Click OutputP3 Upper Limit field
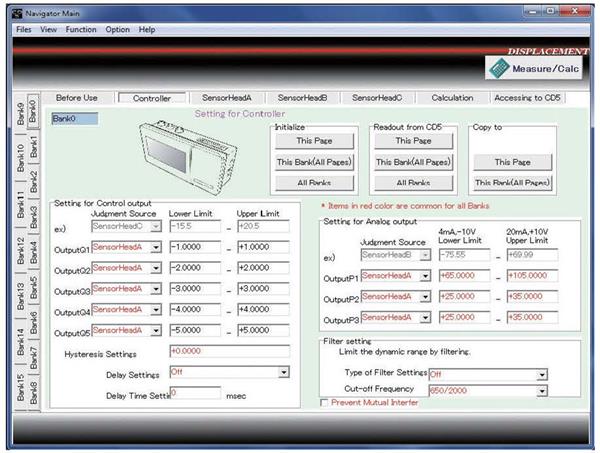This screenshot has width=600, height=453. (532, 317)
